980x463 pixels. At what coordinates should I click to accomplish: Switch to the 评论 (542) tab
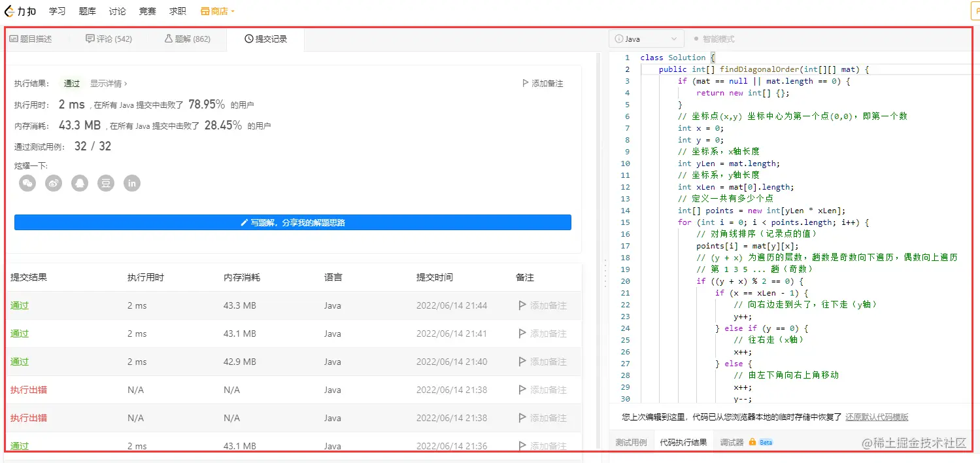click(x=109, y=39)
